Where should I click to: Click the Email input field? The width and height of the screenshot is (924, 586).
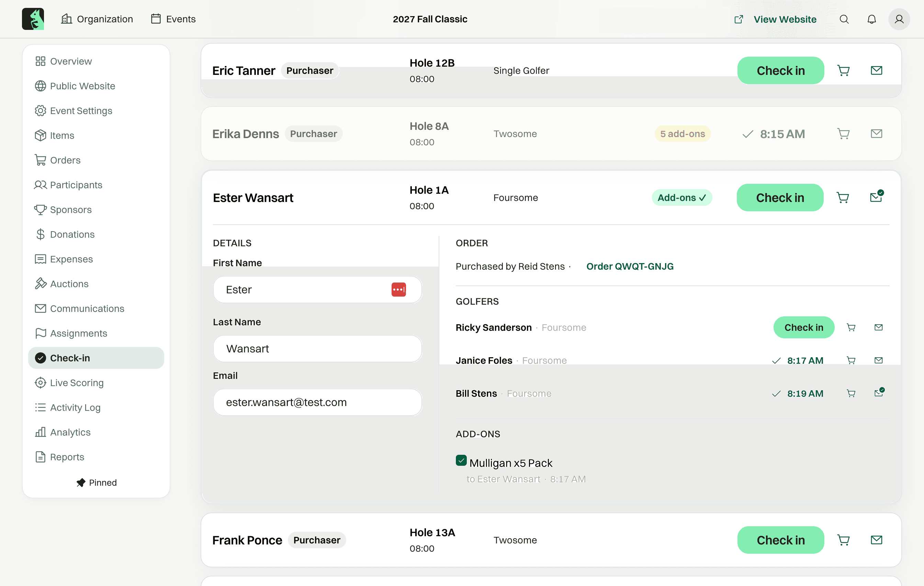click(317, 402)
